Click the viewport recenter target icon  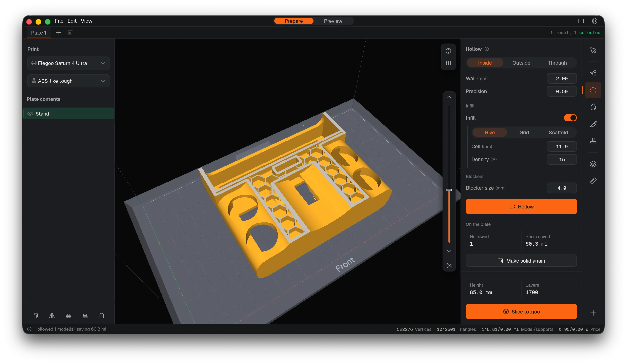tap(448, 51)
